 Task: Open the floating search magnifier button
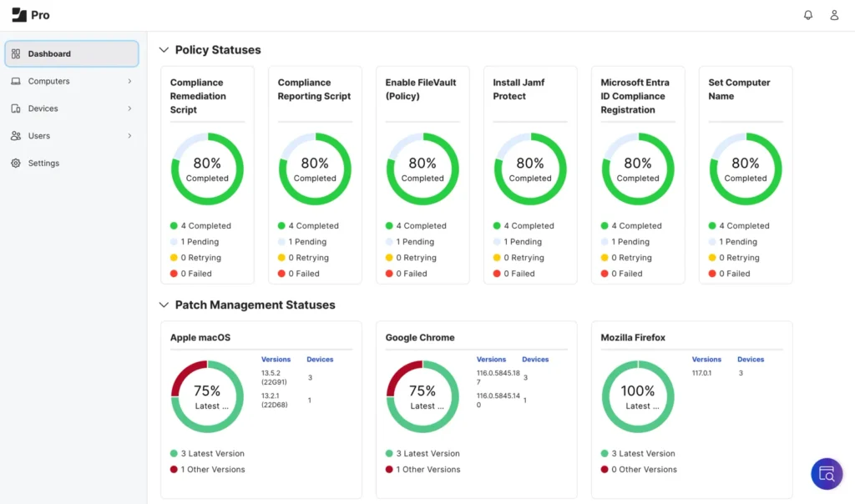[826, 473]
